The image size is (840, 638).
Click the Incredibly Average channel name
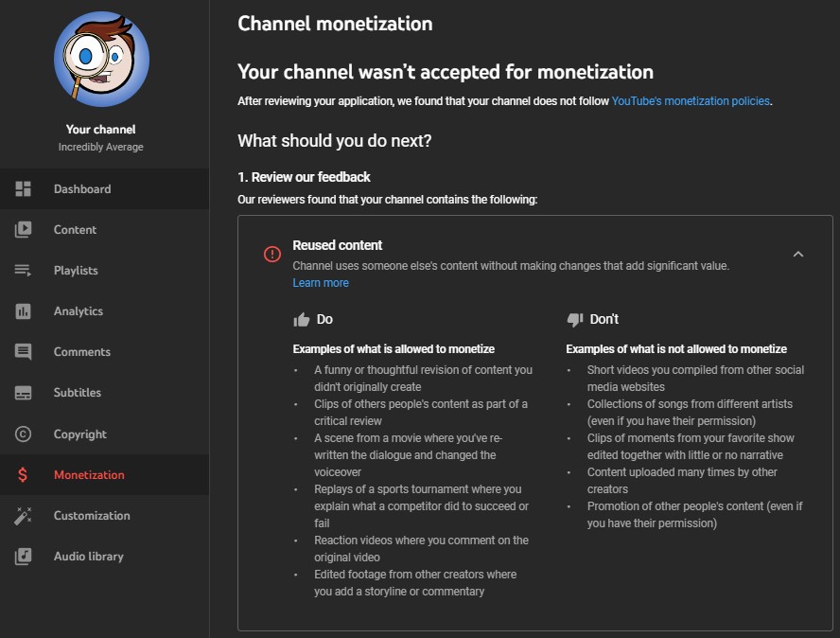click(100, 147)
